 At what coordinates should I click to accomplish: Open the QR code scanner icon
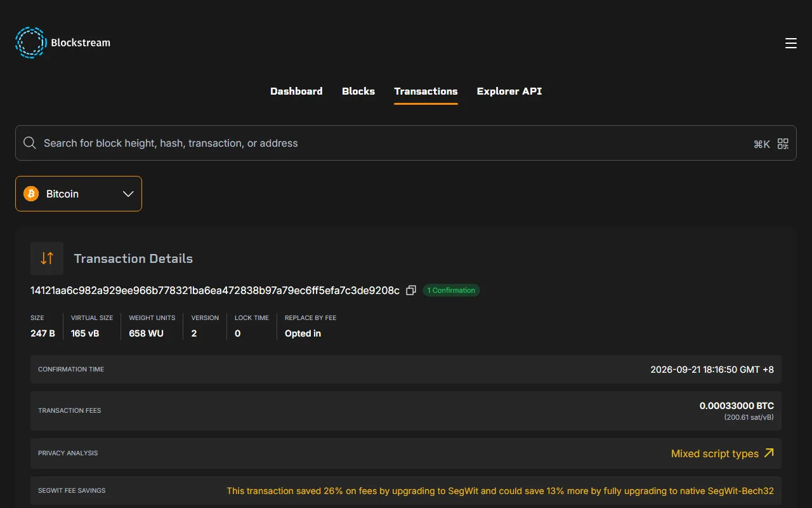783,144
